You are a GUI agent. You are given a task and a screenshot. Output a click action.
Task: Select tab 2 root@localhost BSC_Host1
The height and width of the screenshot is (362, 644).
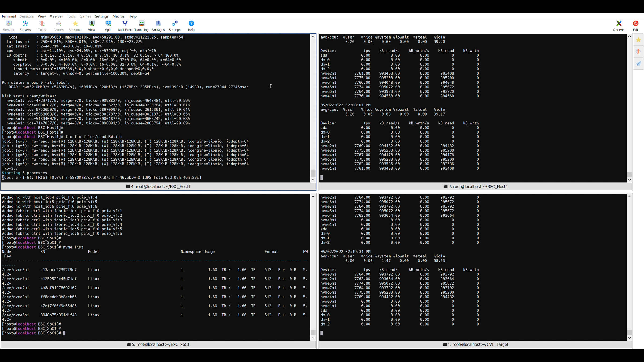point(475,186)
